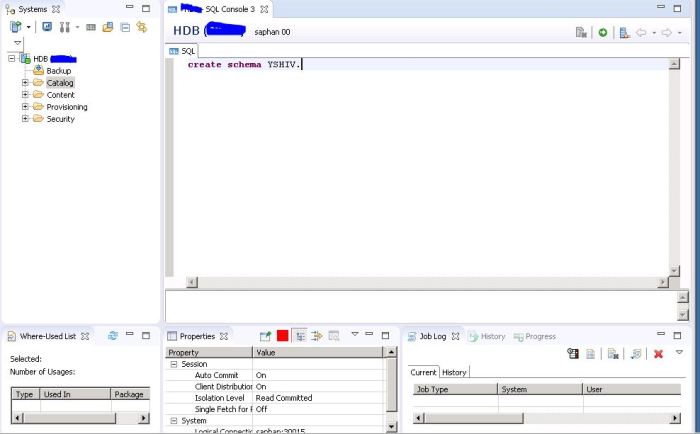Select the Provisioning folder
The height and width of the screenshot is (434, 700).
pyautogui.click(x=66, y=107)
